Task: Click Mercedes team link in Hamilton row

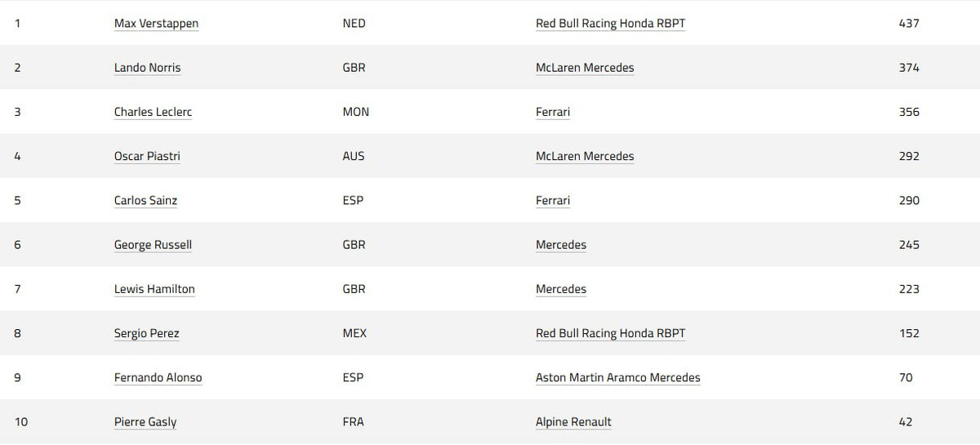Action: point(561,288)
